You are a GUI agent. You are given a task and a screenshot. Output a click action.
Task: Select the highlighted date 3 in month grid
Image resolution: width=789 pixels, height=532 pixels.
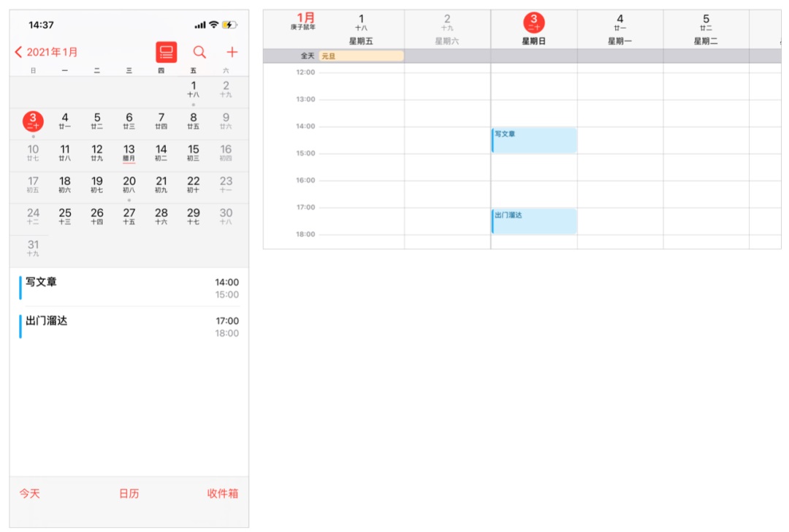[33, 121]
